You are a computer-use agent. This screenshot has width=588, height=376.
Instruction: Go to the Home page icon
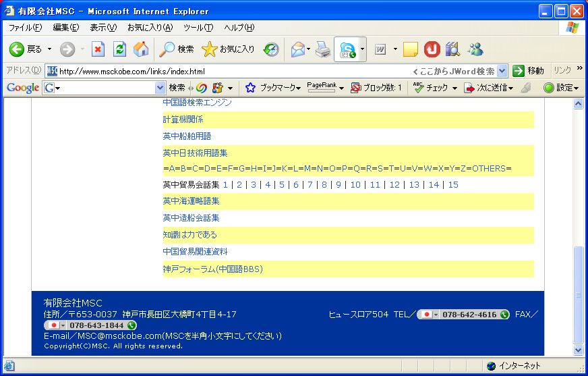pos(140,49)
